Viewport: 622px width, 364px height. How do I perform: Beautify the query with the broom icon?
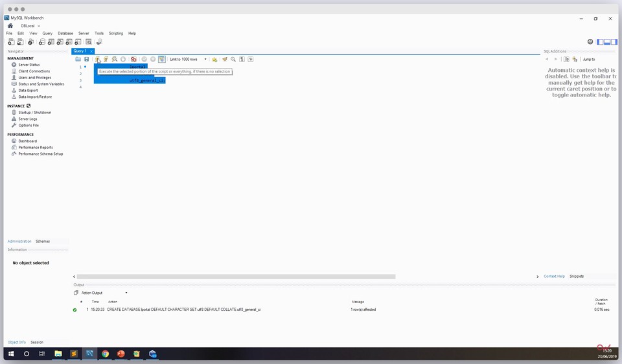[225, 59]
